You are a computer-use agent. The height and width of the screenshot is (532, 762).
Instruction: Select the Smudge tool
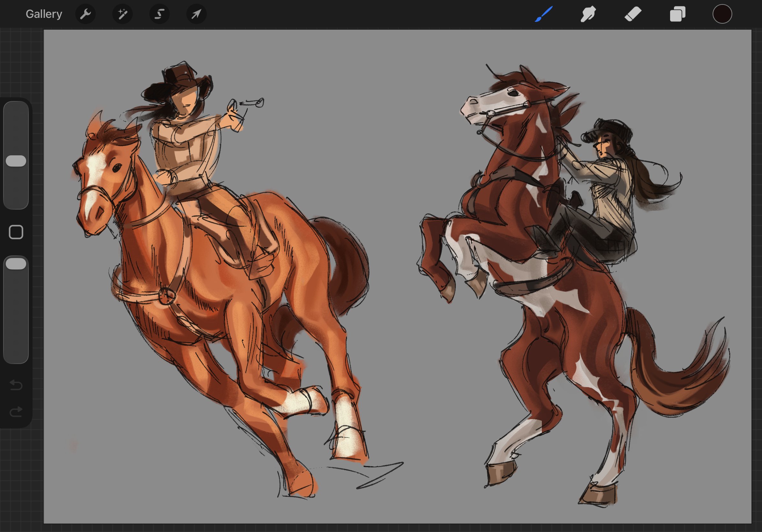tap(588, 14)
